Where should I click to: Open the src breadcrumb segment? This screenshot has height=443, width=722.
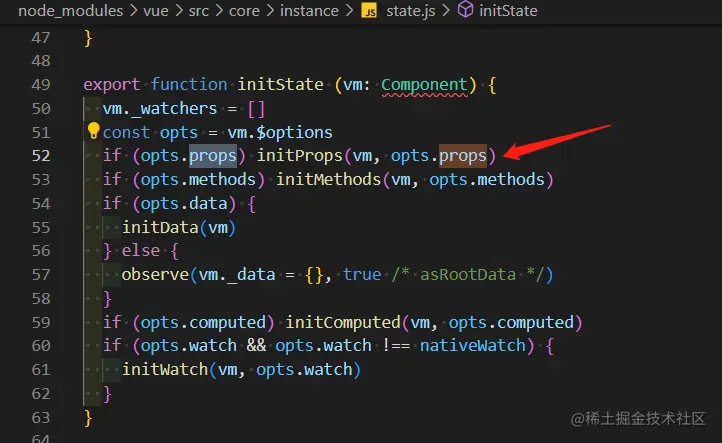point(198,11)
